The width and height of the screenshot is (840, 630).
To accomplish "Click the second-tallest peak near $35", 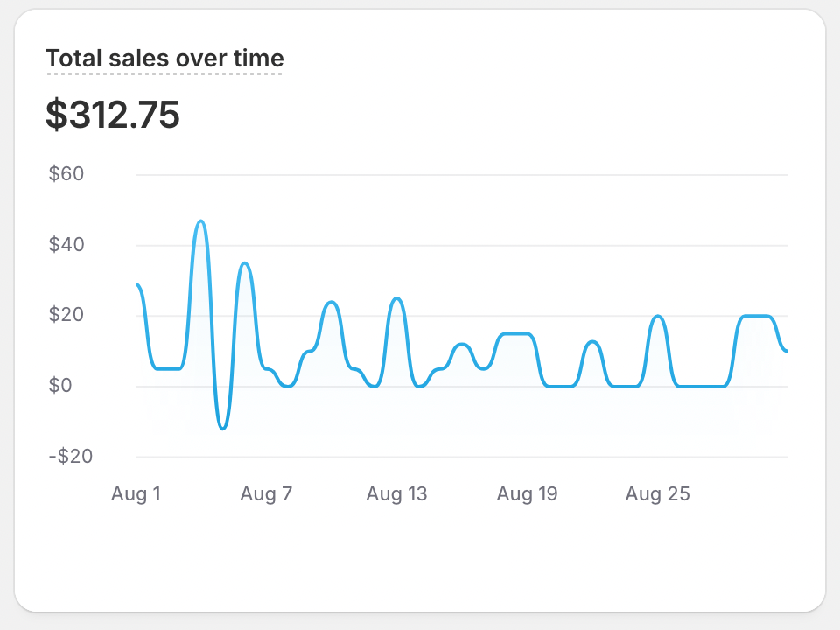I will 245,263.
